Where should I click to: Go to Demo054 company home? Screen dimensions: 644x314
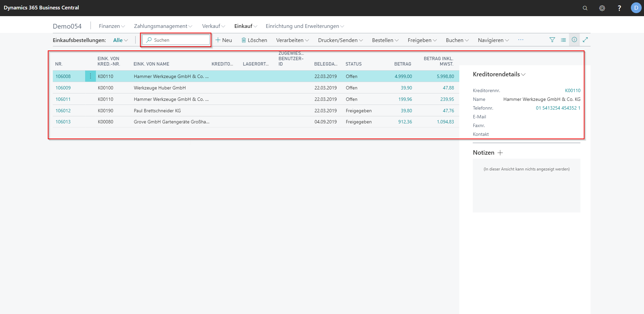67,26
